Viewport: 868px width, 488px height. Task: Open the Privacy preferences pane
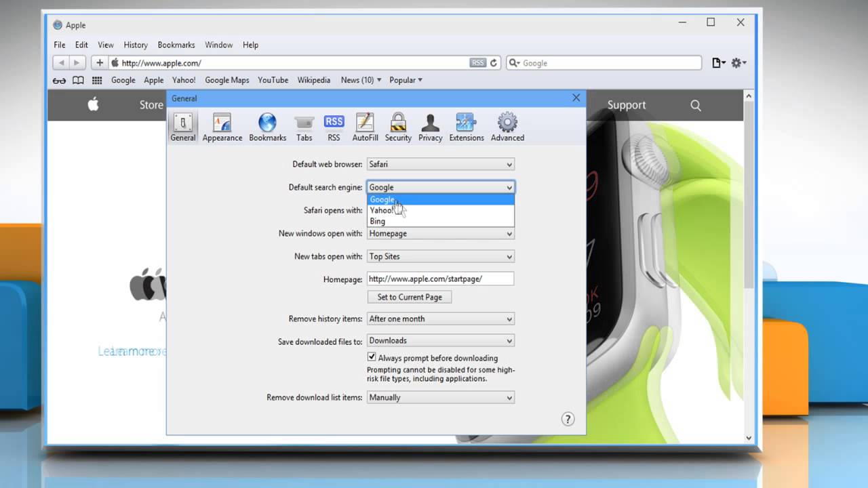pos(430,127)
